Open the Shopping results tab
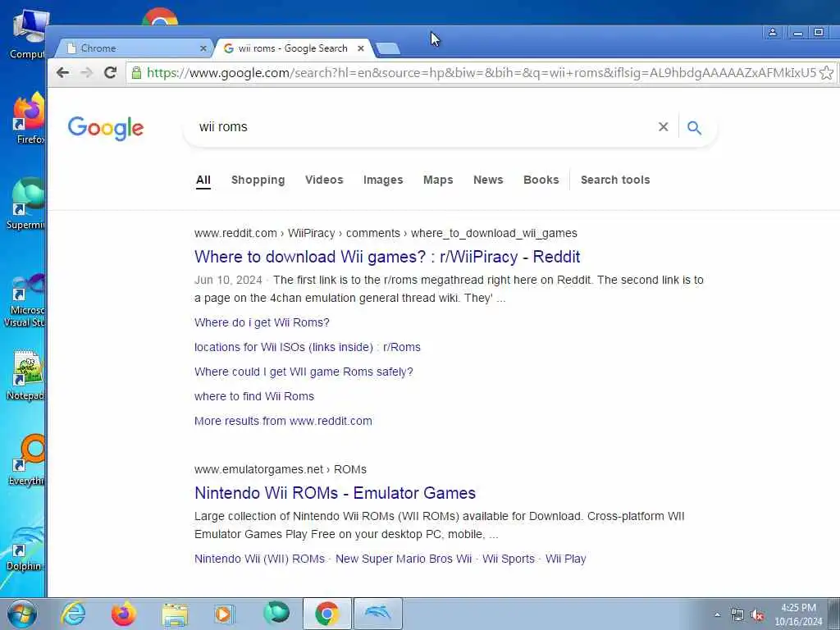840x630 pixels. tap(258, 180)
